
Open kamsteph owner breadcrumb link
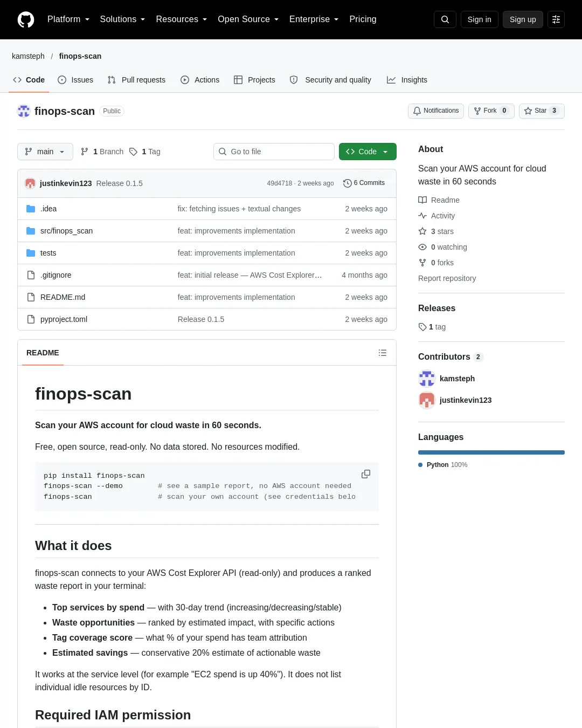(28, 56)
